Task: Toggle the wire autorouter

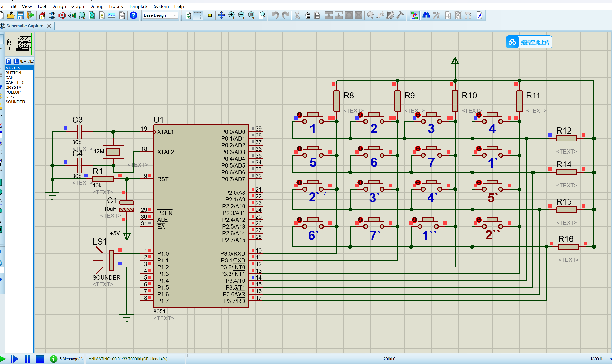Action: 414,15
